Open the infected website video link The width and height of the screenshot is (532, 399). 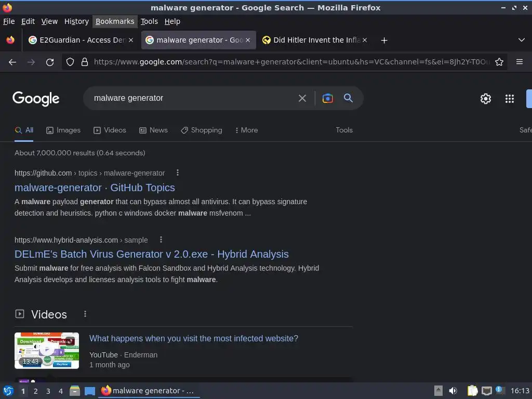coord(194,339)
